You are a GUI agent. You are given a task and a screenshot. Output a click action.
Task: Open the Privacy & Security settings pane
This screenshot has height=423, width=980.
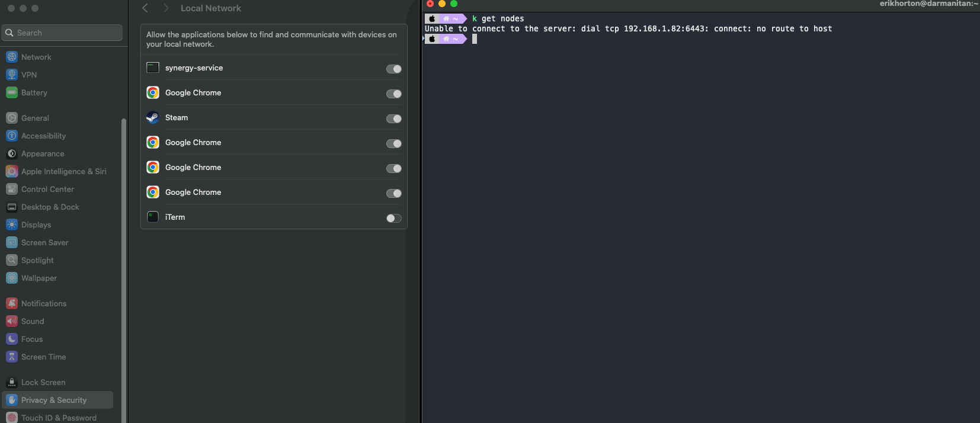tap(57, 400)
